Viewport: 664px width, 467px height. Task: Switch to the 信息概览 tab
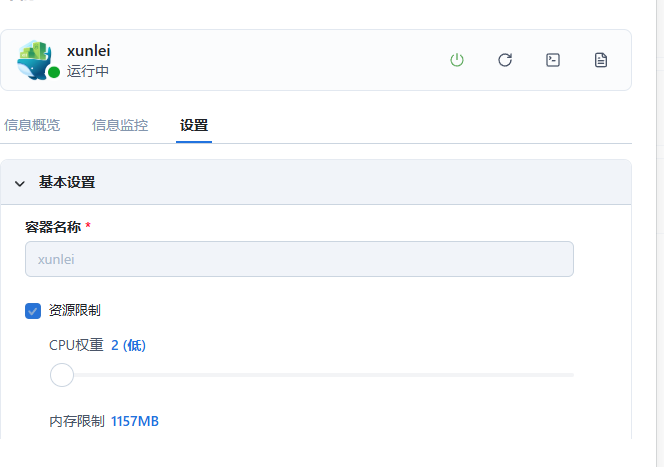pyautogui.click(x=32, y=125)
